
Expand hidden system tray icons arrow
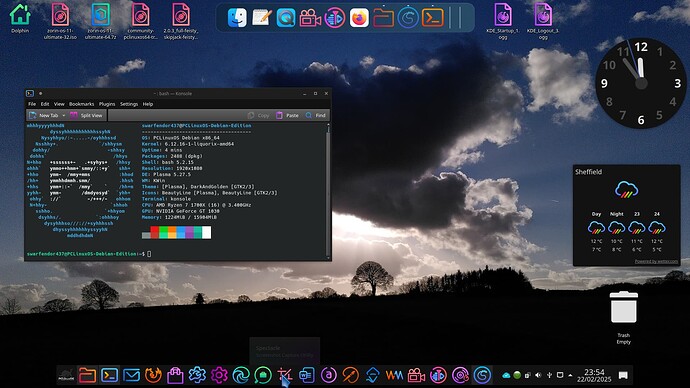point(570,375)
